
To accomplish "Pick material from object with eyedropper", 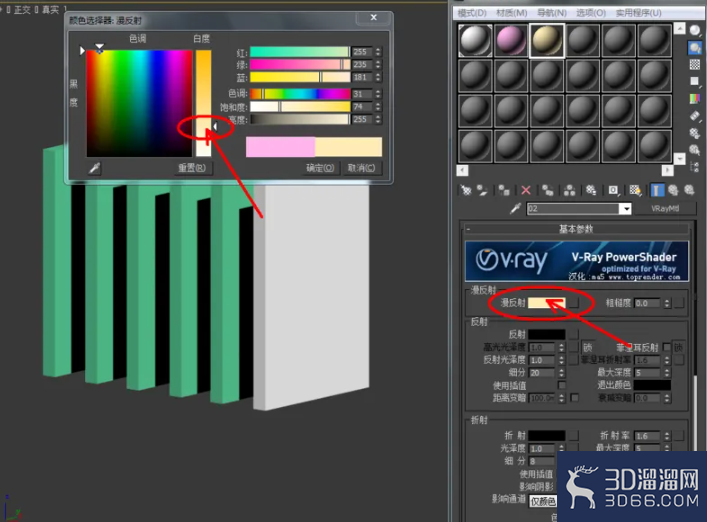I will pos(515,208).
